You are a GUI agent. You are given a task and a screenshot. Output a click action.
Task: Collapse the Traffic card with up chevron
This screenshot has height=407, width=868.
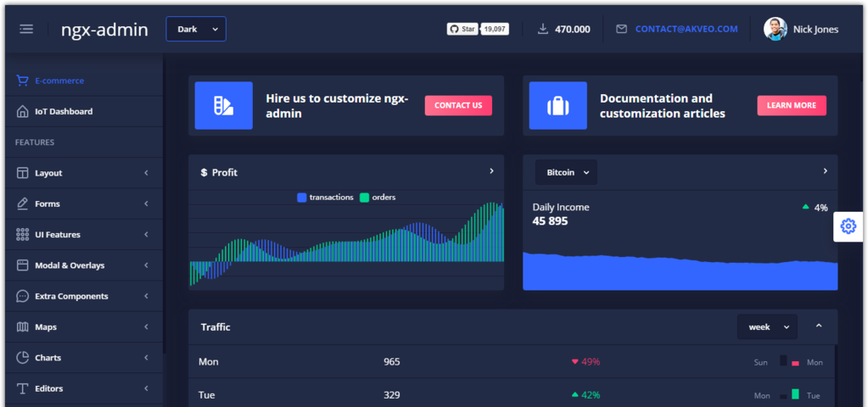pos(819,326)
